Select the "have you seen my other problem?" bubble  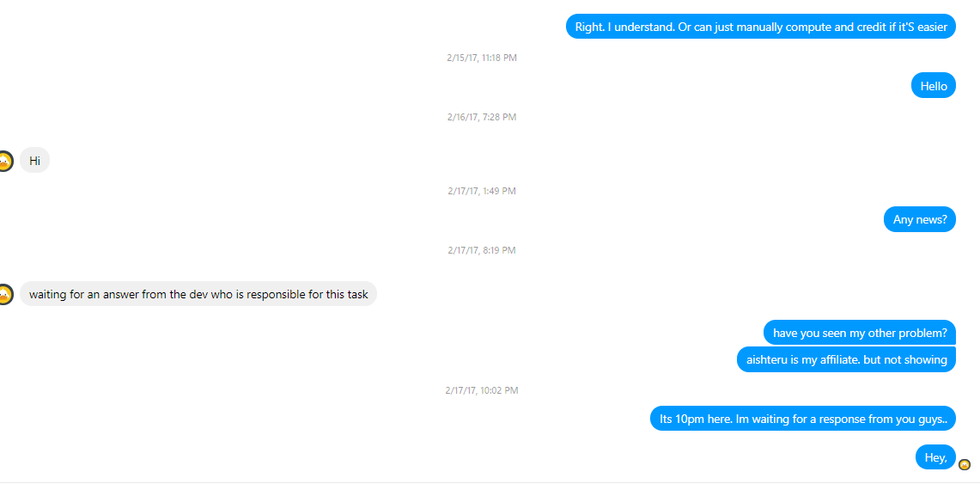pos(860,333)
